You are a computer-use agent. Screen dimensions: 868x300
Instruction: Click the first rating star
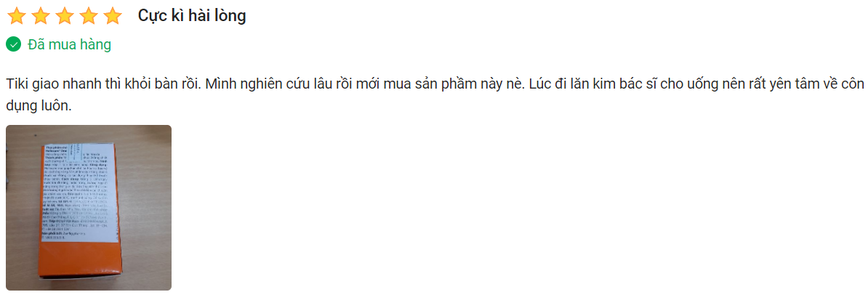point(17,16)
